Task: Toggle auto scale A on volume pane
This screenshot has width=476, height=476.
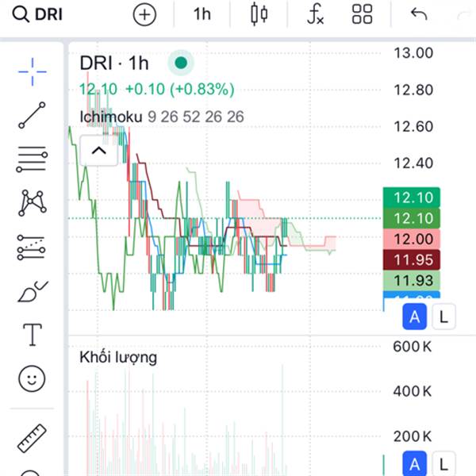Action: pos(414,464)
